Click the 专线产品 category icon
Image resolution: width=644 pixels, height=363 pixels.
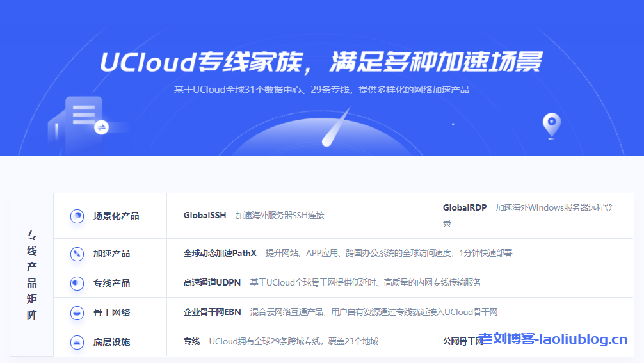pyautogui.click(x=77, y=283)
